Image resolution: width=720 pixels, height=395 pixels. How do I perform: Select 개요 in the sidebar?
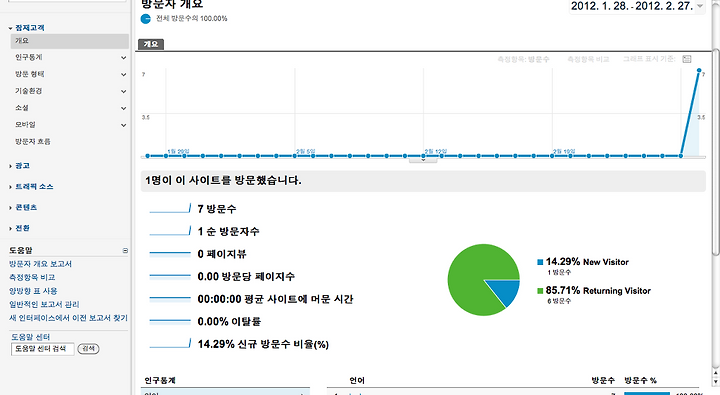point(69,41)
